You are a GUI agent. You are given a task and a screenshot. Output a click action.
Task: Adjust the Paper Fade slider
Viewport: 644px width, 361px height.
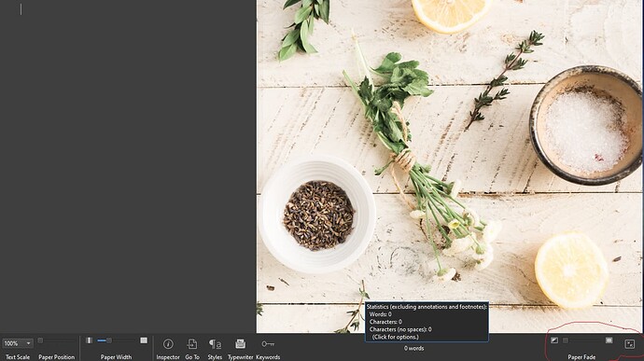[x=581, y=340]
